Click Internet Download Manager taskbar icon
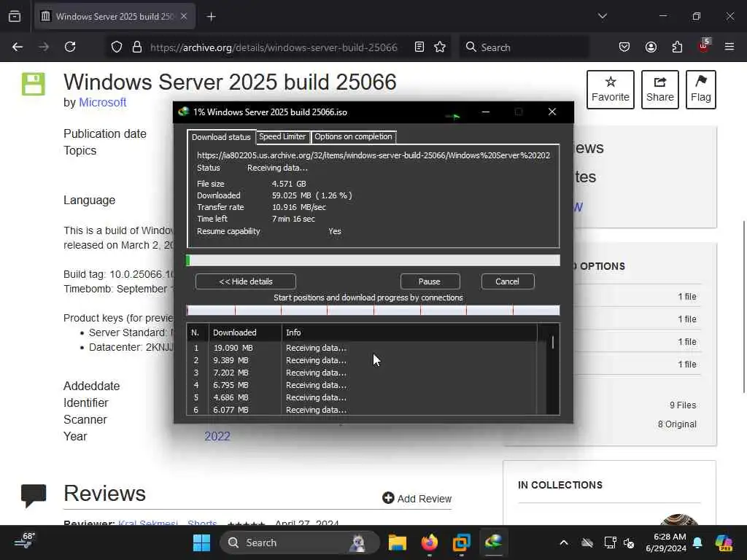The height and width of the screenshot is (560, 747). (x=494, y=542)
